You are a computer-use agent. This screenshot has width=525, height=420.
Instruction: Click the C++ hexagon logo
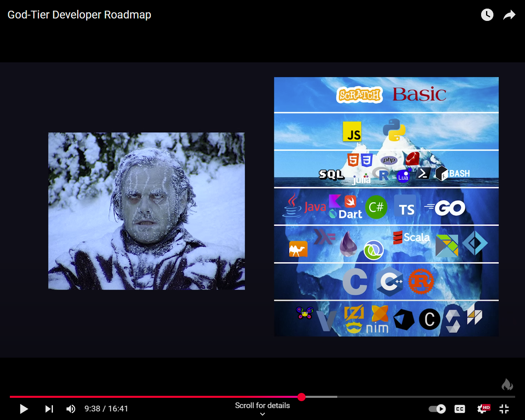click(x=390, y=282)
